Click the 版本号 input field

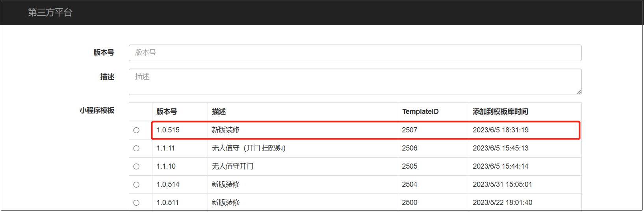coord(355,53)
